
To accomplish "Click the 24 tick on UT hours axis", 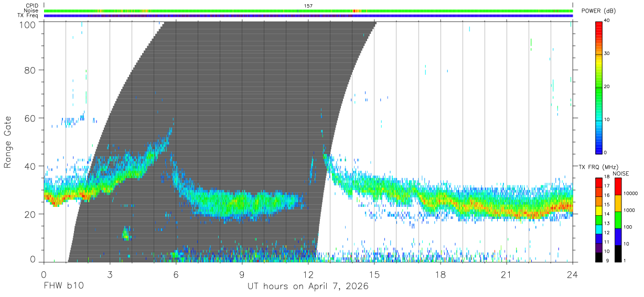I will (x=573, y=274).
